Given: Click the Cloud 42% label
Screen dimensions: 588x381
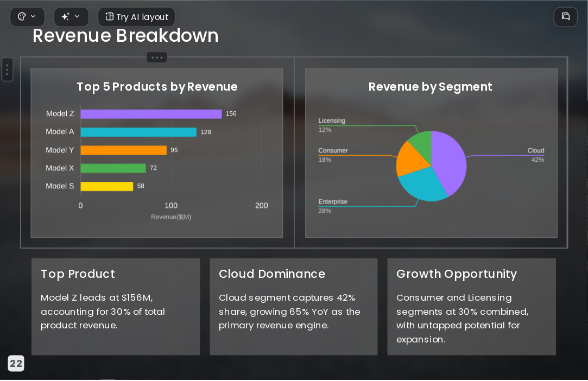Looking at the screenshot, I should tap(535, 155).
